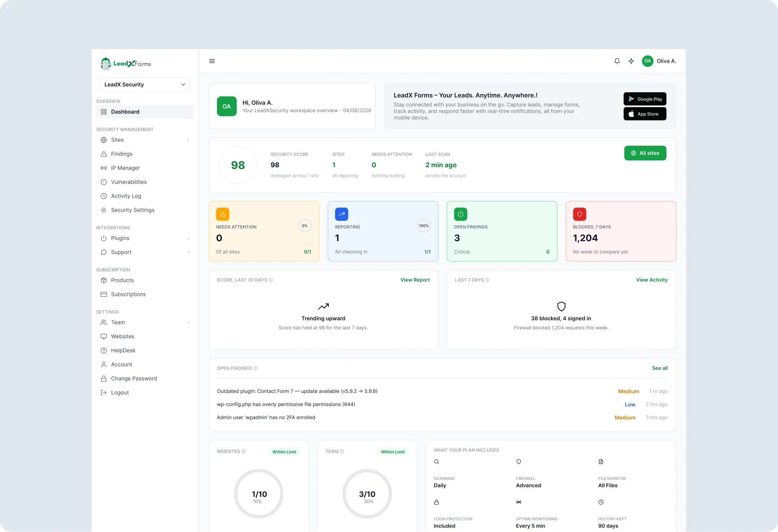The height and width of the screenshot is (532, 778).
Task: Open Subscriptions in sidebar
Action: (x=145, y=295)
